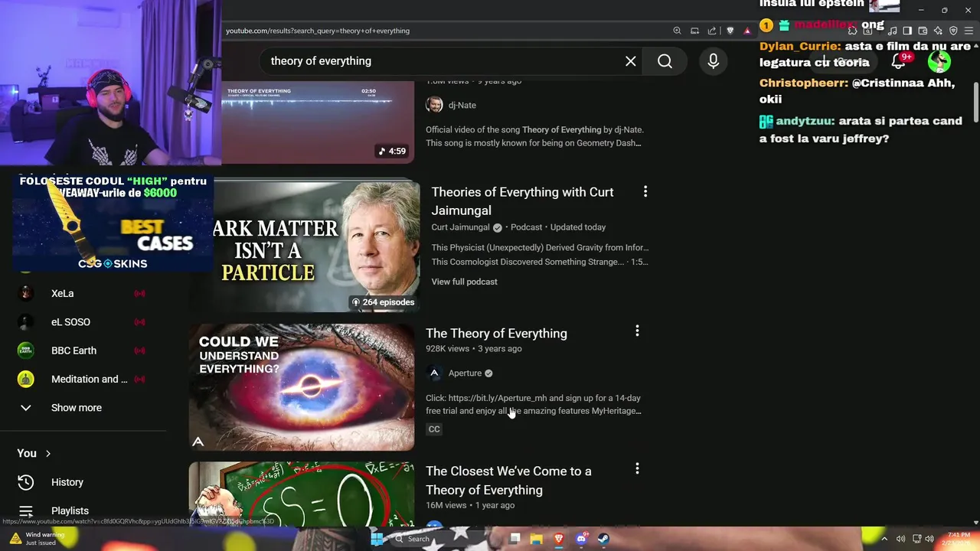Image resolution: width=980 pixels, height=551 pixels.
Task: Click View full podcast link
Action: (464, 282)
